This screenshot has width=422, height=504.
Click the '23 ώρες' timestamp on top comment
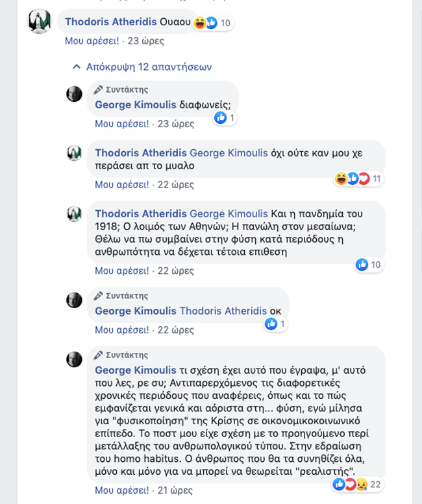click(145, 41)
